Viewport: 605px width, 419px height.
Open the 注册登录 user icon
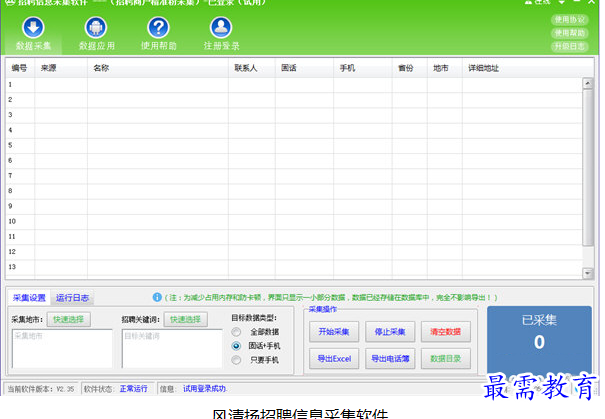221,27
